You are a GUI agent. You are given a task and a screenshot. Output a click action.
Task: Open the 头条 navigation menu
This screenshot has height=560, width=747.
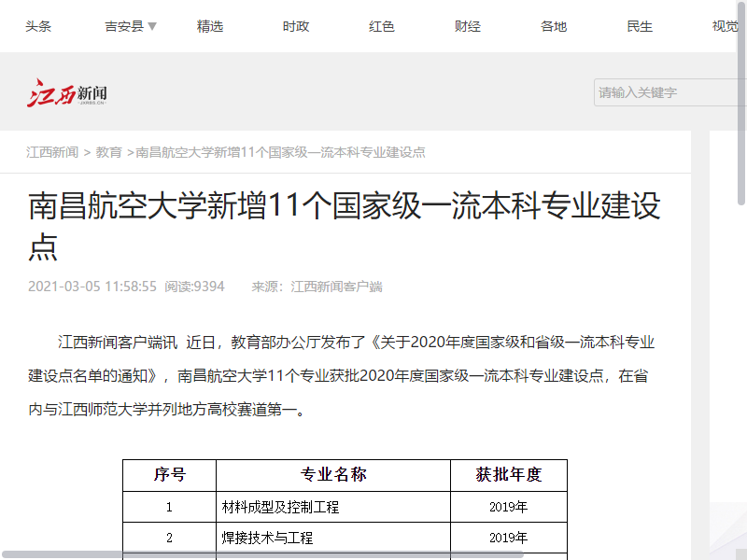(38, 26)
